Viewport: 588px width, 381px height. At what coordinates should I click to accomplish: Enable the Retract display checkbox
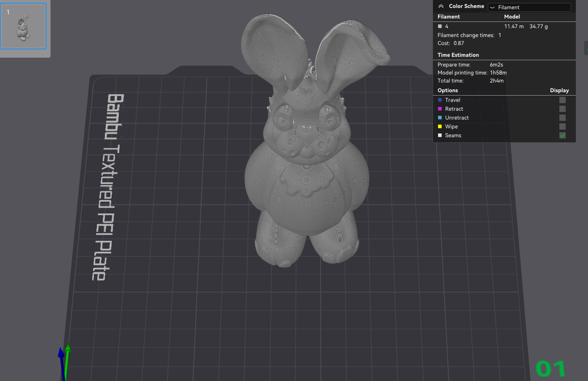[562, 109]
